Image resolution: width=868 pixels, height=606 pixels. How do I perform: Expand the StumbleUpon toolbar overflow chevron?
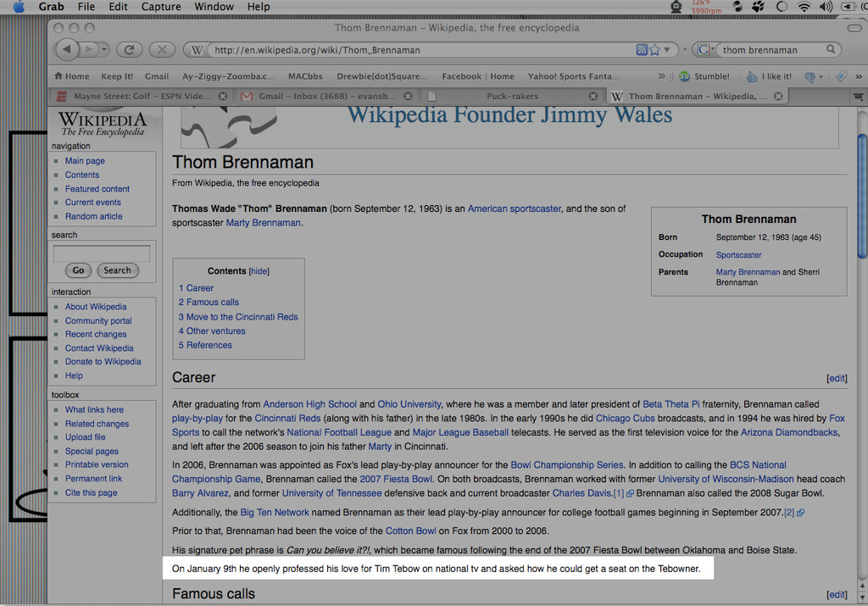(859, 76)
